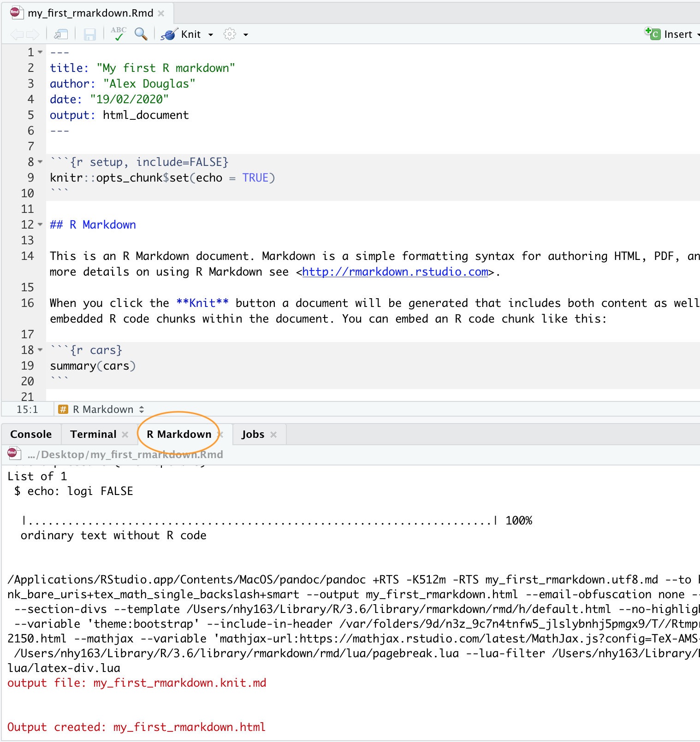This screenshot has width=700, height=742.
Task: Click line number 14 in the gutter
Action: 27,256
